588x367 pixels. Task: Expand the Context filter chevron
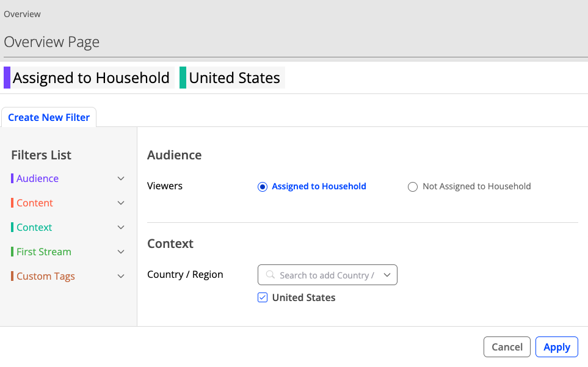[121, 227]
